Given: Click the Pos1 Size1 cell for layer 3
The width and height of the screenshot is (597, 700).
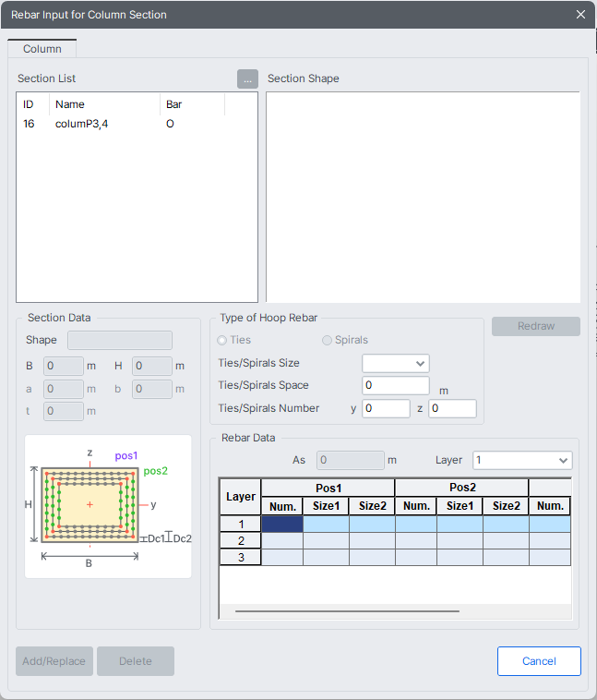Looking at the screenshot, I should coord(326,557).
